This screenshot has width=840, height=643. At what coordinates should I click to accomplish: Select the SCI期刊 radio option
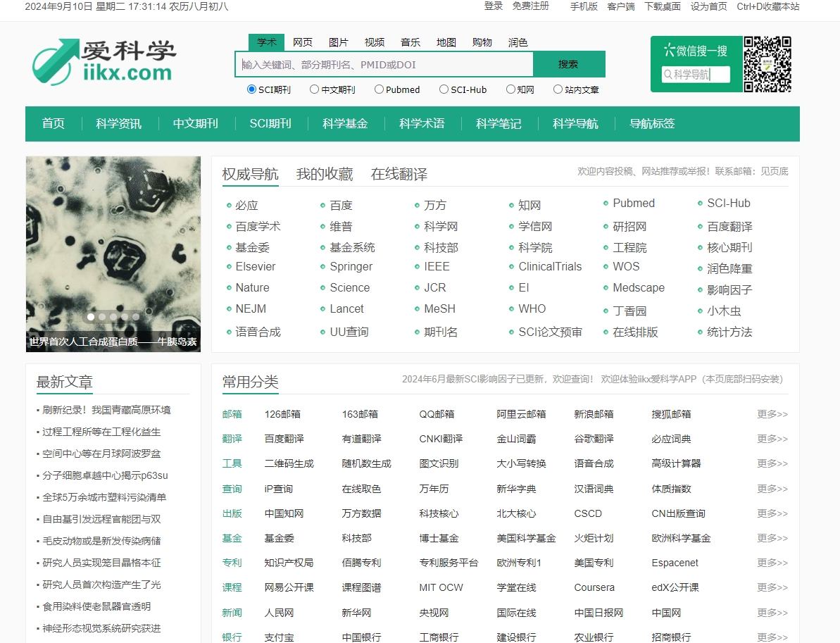[x=251, y=89]
